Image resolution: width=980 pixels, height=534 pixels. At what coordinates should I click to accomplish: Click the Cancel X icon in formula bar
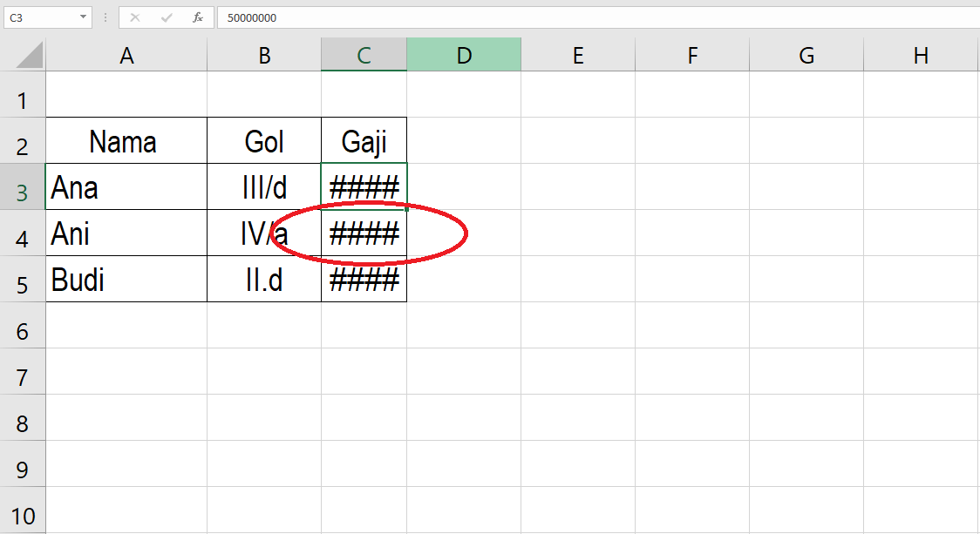135,17
